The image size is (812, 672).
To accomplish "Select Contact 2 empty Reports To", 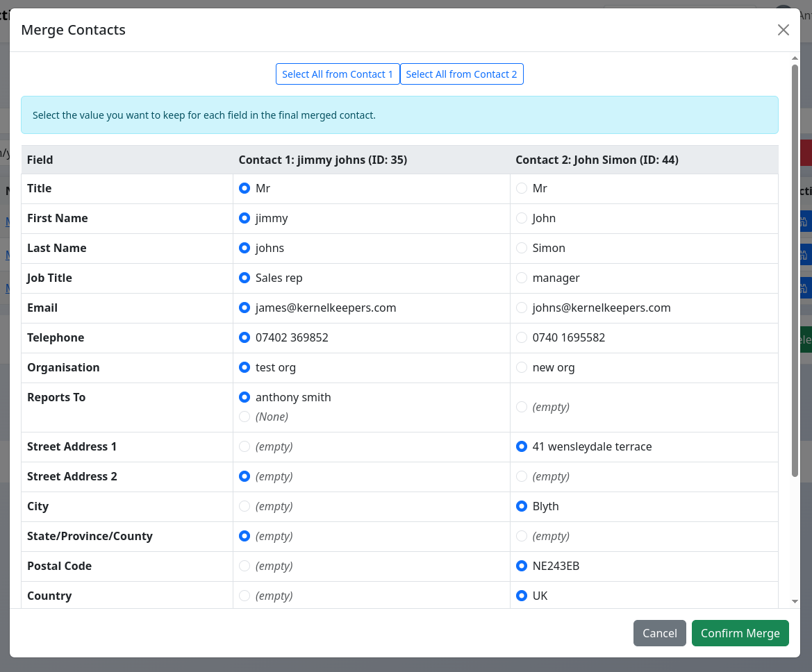I will [522, 407].
